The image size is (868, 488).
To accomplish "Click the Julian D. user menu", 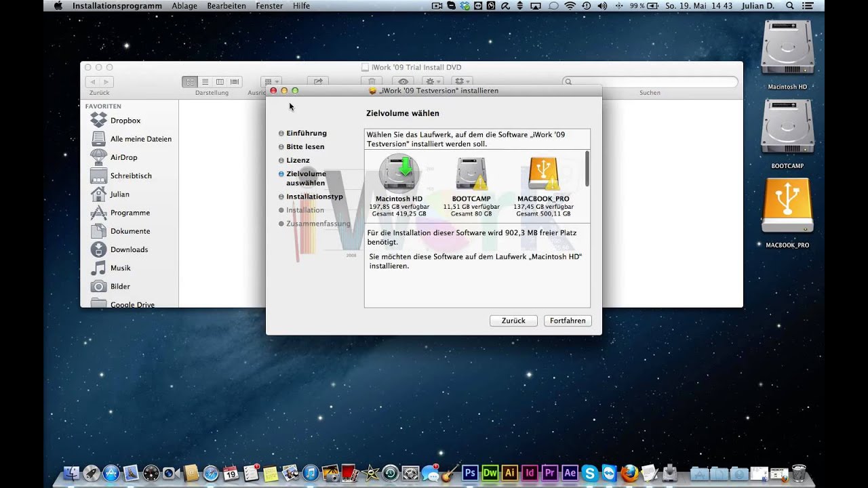I will click(x=758, y=5).
